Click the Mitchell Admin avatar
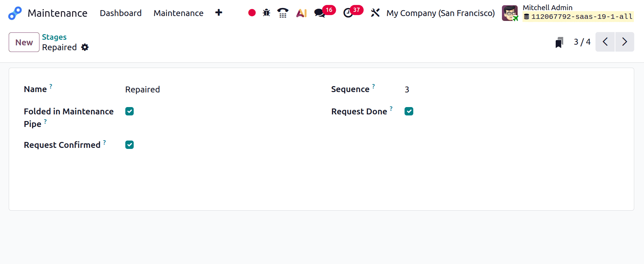The height and width of the screenshot is (264, 644). point(510,13)
